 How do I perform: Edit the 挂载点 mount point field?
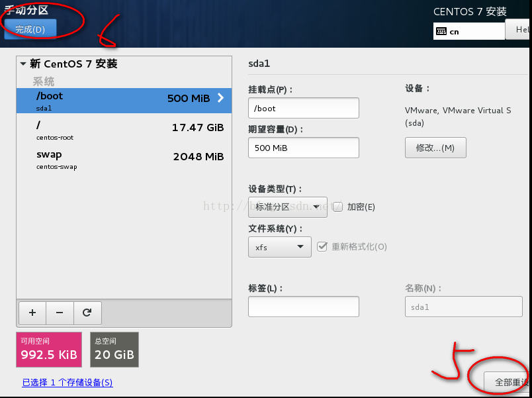(x=303, y=108)
